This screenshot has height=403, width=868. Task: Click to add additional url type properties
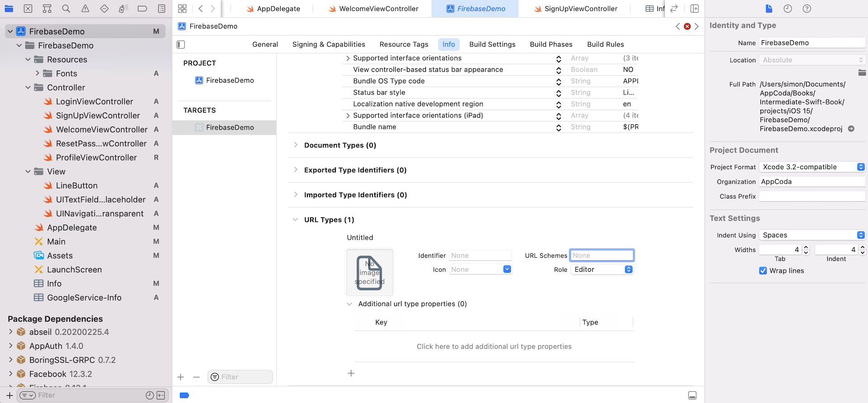pos(494,346)
